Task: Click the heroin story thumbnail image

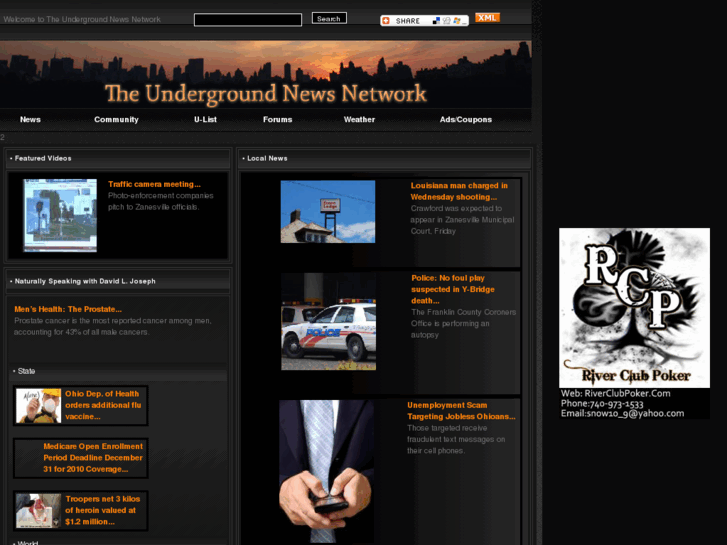Action: [x=38, y=511]
